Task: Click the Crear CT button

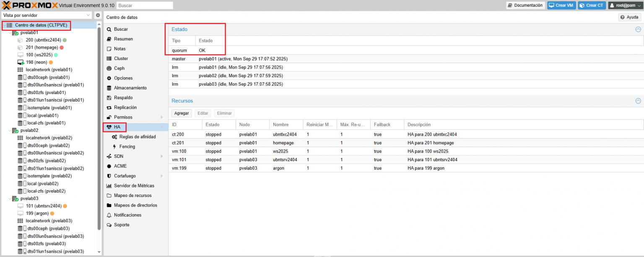Action: 592,5
